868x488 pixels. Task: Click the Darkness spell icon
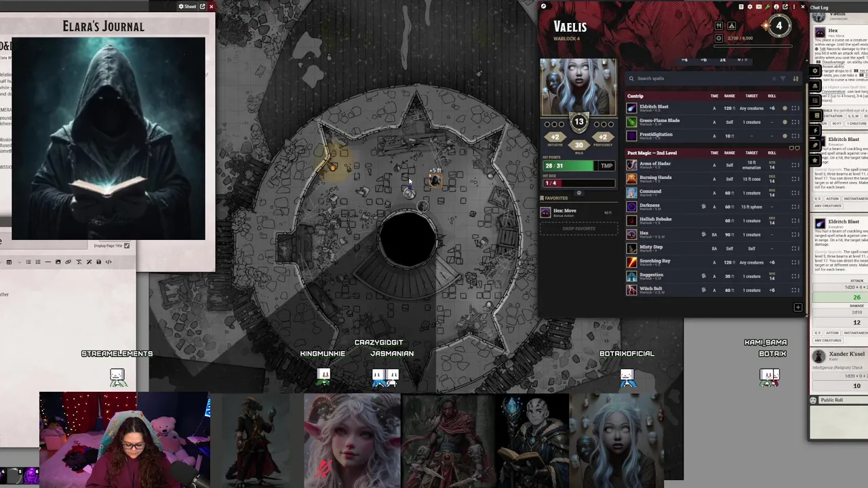tap(631, 207)
